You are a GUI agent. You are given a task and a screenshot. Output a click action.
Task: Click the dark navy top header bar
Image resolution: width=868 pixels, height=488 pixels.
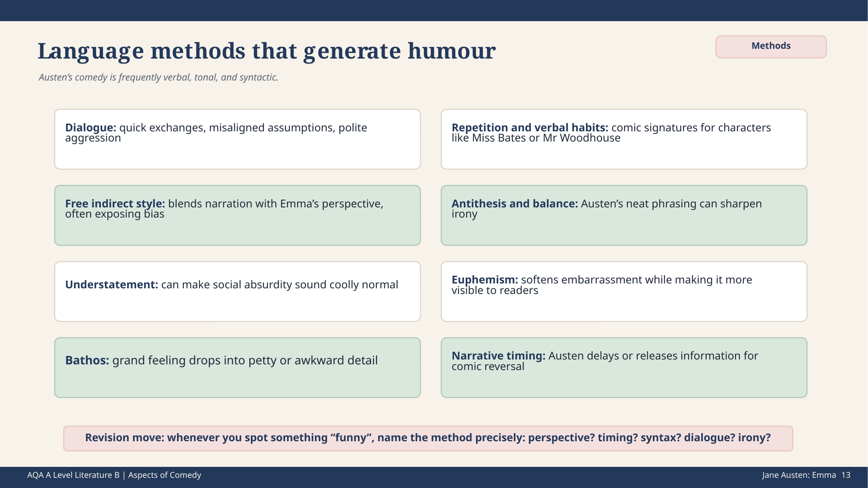[x=434, y=11]
